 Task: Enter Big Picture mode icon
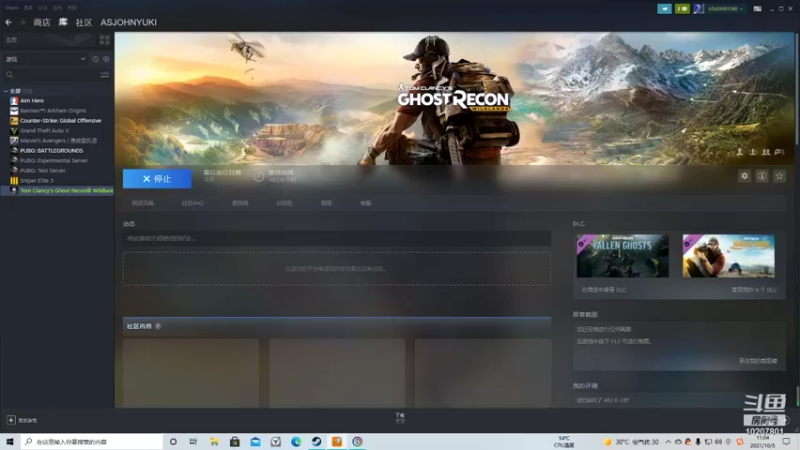tap(758, 9)
